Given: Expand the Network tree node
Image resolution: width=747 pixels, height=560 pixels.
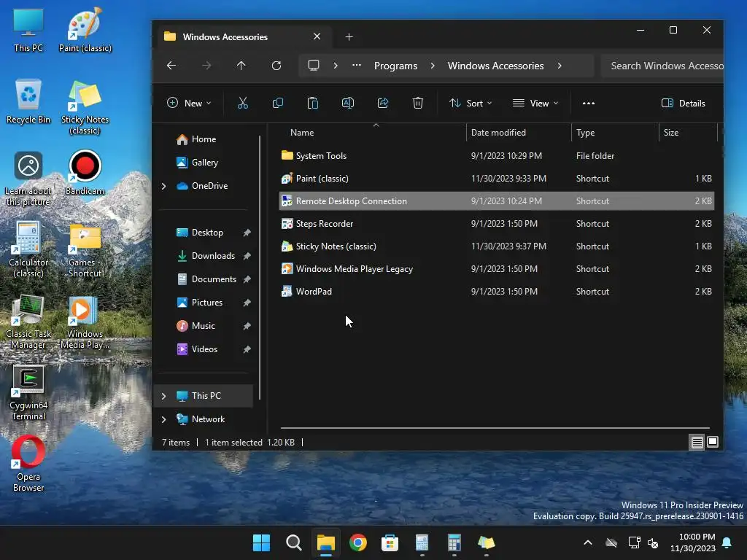Looking at the screenshot, I should [x=164, y=419].
